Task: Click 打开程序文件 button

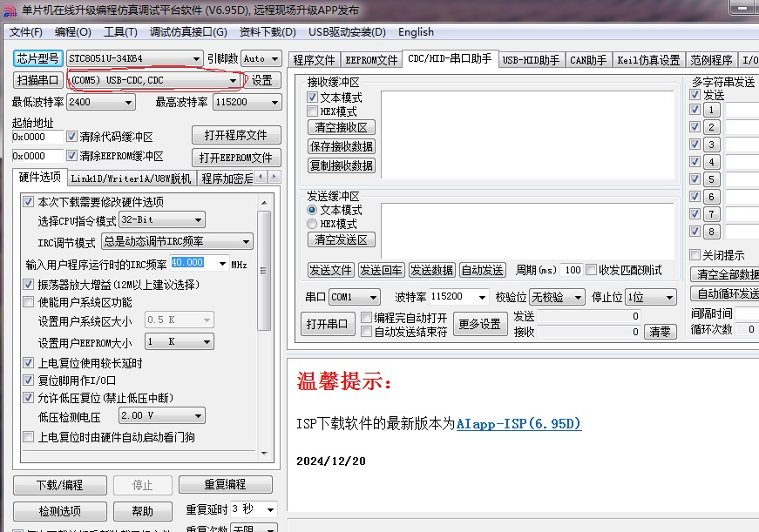Action: tap(236, 135)
